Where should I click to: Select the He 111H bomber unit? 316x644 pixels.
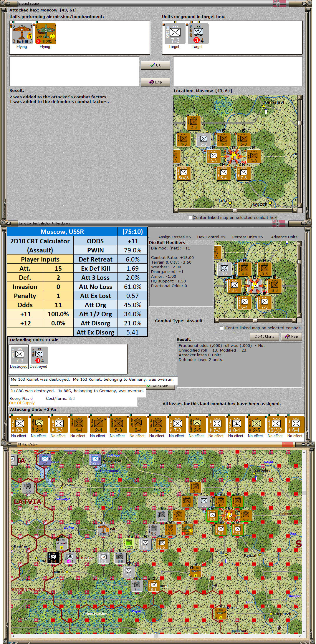(x=22, y=34)
